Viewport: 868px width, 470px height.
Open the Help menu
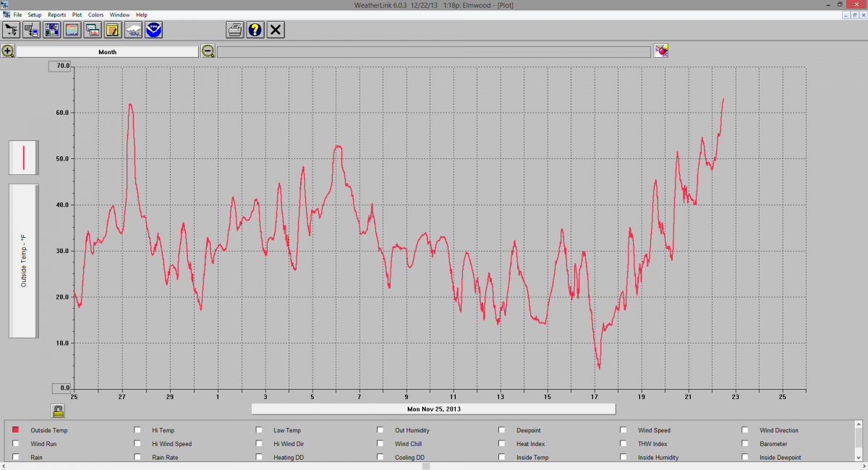click(x=142, y=14)
